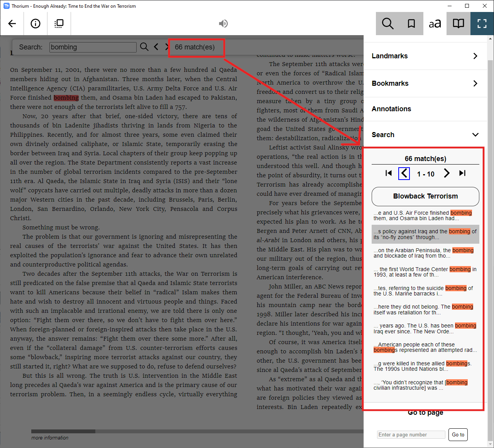494x448 pixels.
Task: Open the text settings (aA)
Action: coord(435,24)
